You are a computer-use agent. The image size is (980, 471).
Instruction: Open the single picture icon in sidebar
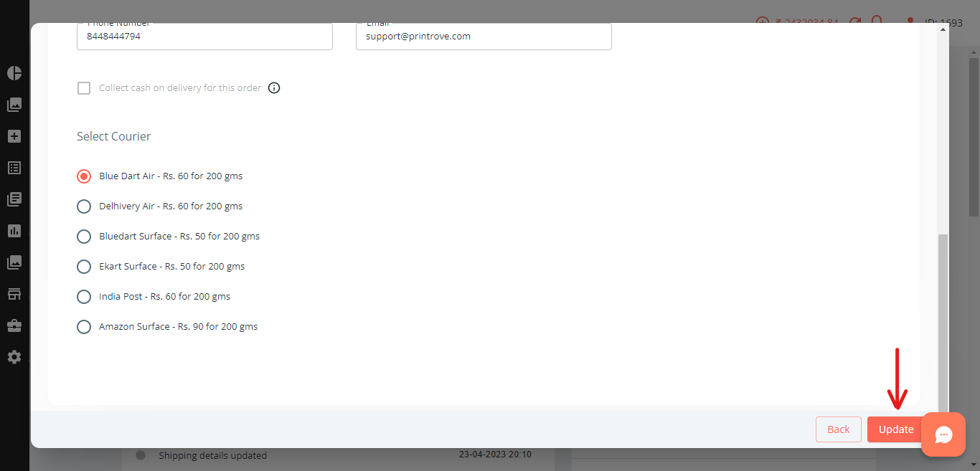(x=14, y=262)
